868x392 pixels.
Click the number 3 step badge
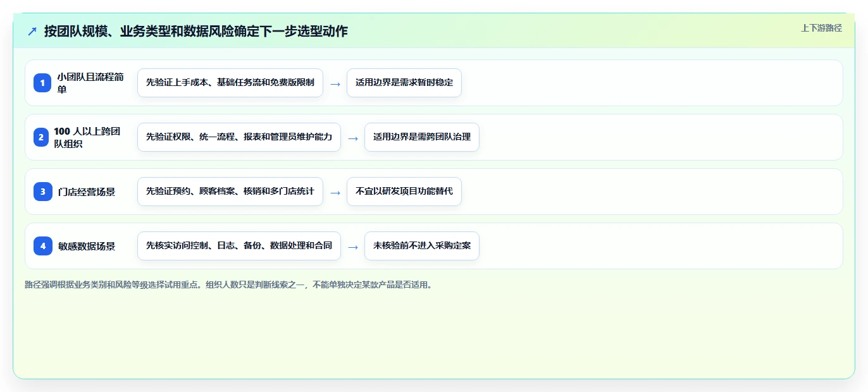(42, 192)
